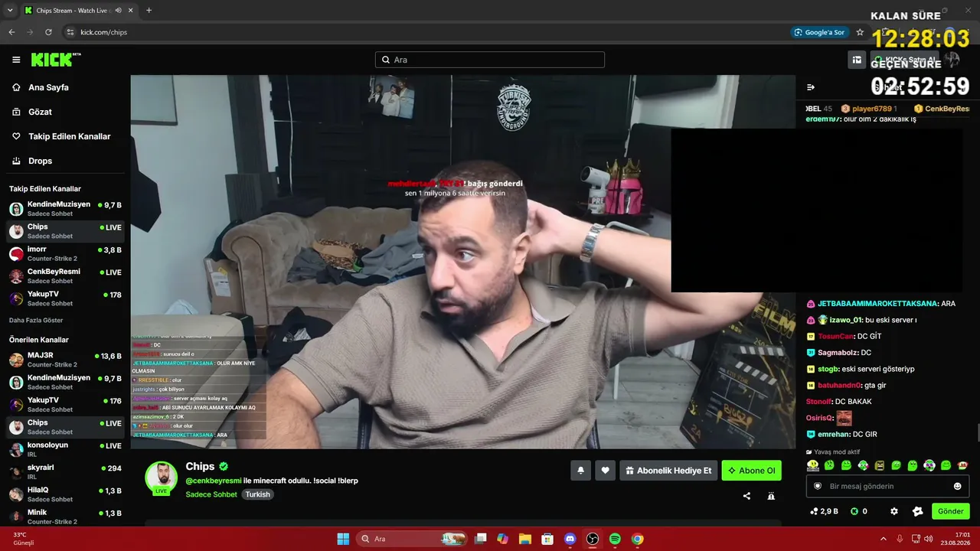Click the Kick search box

click(x=490, y=60)
